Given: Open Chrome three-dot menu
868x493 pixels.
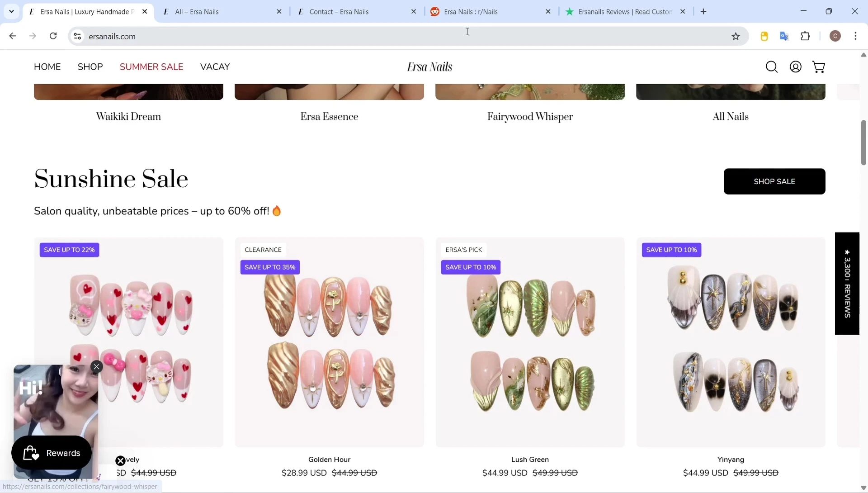Looking at the screenshot, I should coord(856,36).
